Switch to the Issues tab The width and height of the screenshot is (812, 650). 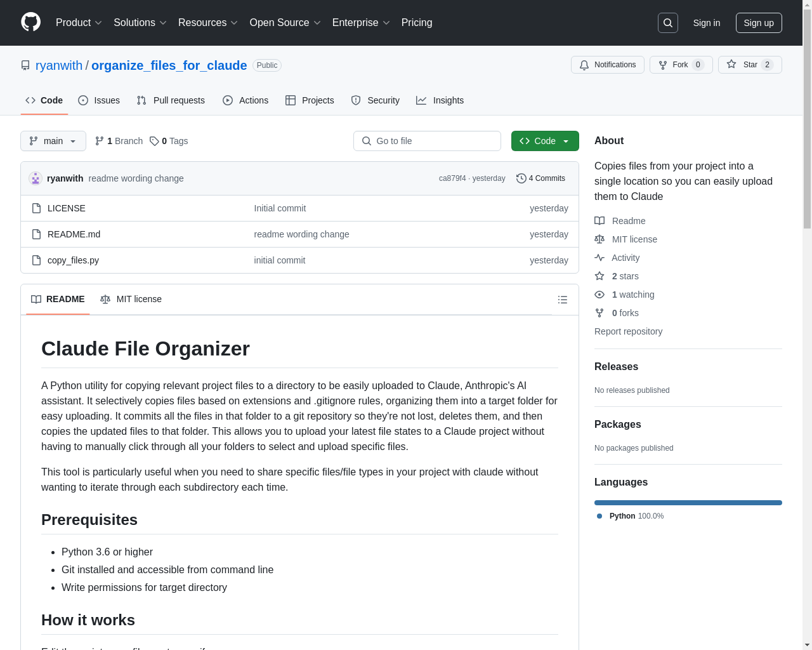(99, 100)
